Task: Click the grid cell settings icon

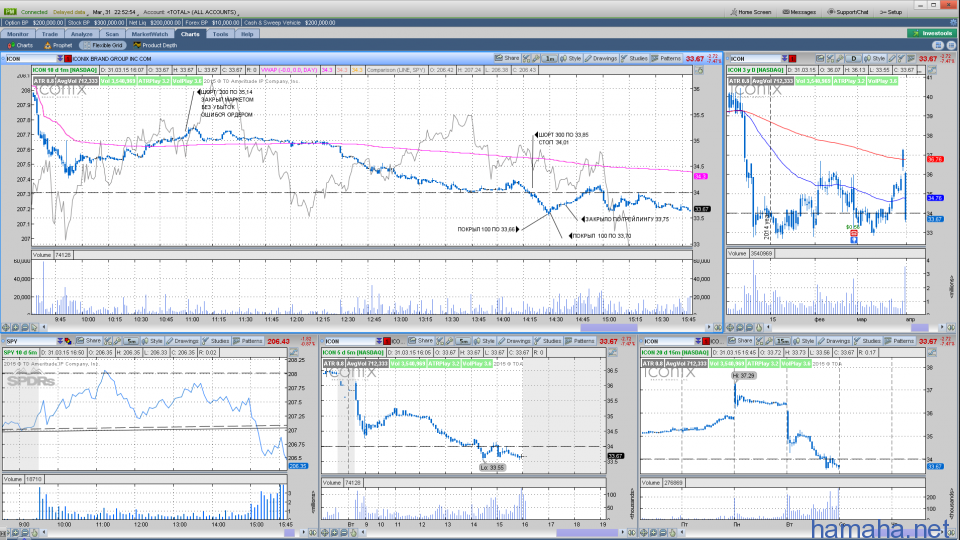Action: (951, 45)
